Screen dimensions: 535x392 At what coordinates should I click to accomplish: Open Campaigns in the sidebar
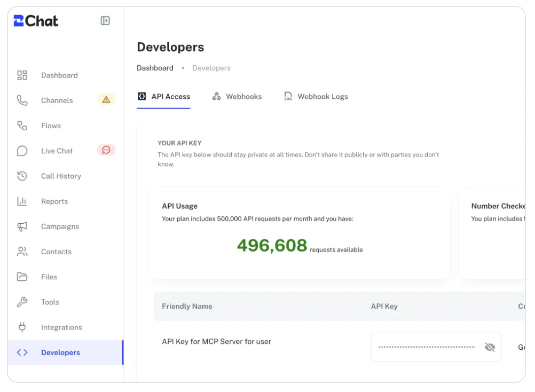65,226
